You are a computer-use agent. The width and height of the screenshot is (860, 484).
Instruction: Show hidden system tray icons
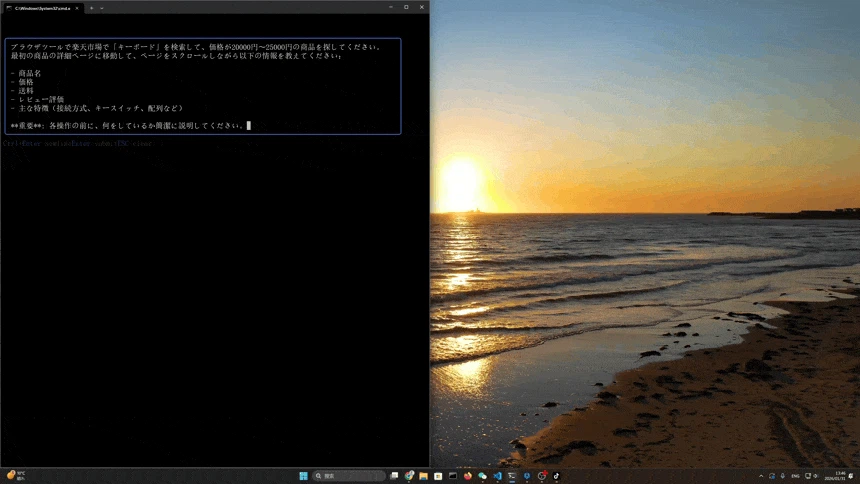761,476
